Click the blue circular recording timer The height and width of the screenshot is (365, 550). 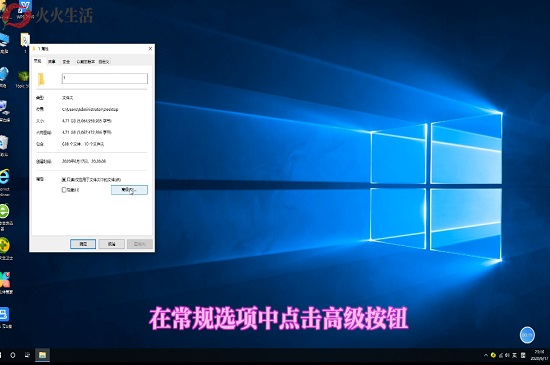coord(527,335)
